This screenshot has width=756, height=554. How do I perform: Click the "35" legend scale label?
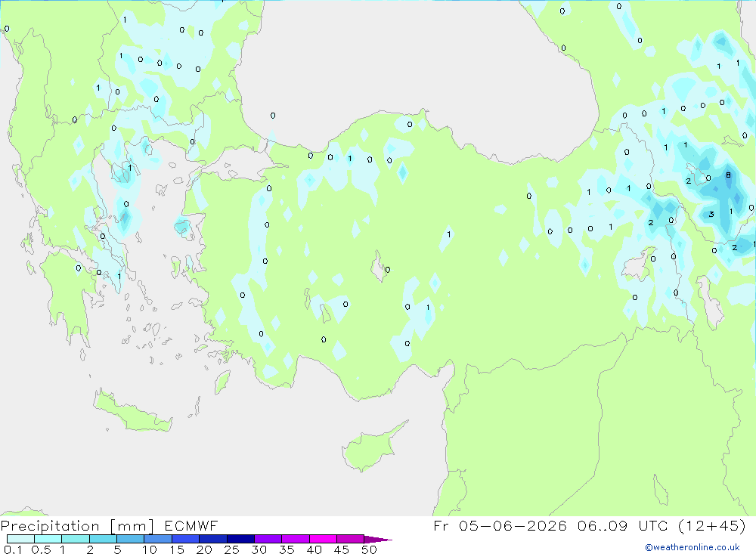tap(287, 549)
